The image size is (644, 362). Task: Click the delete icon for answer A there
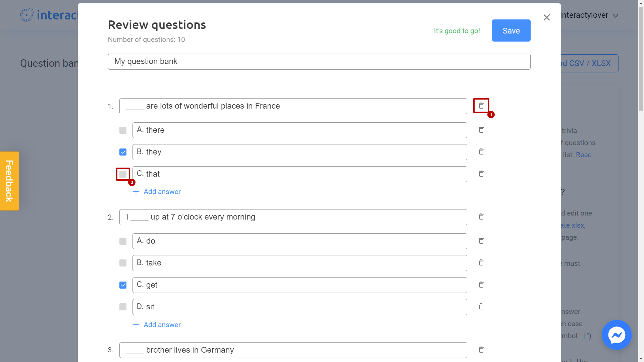(481, 129)
